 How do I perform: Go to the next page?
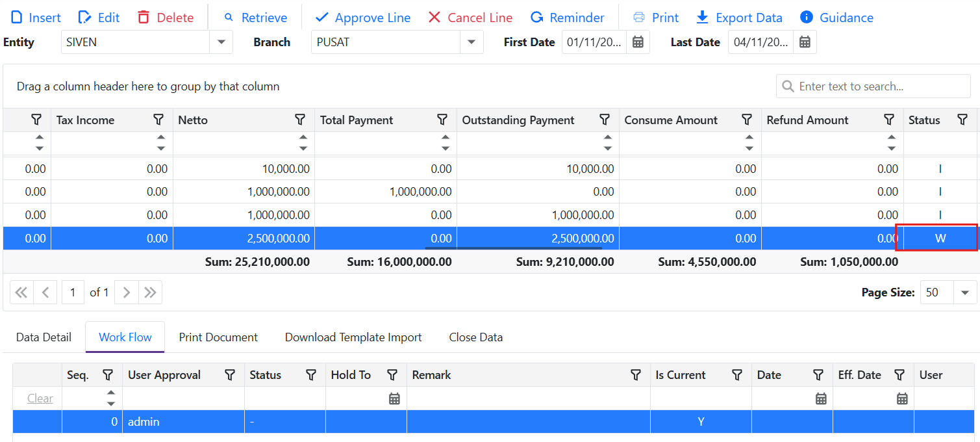click(127, 292)
